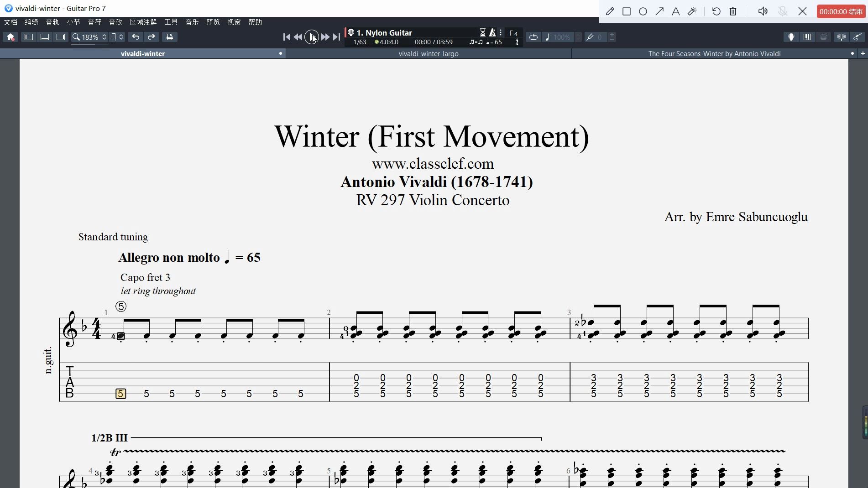Click the tuning fork transpose icon
This screenshot has height=488, width=868.
point(590,37)
